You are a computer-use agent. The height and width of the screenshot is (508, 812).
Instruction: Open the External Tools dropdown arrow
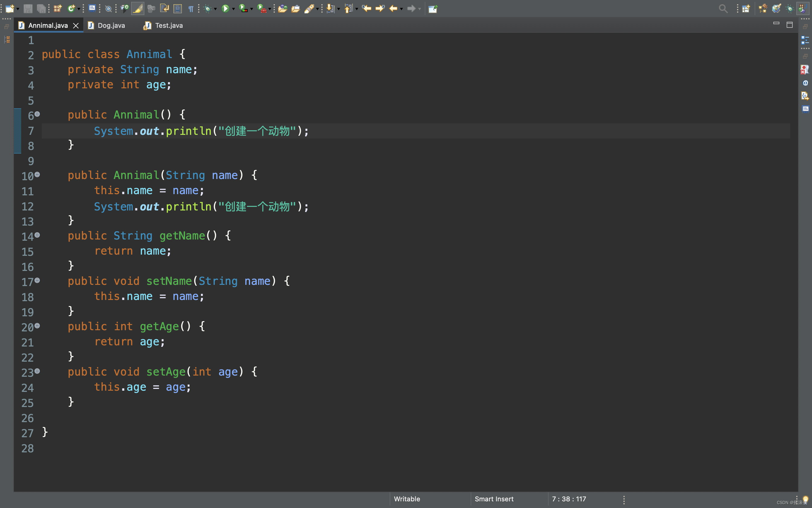click(270, 9)
